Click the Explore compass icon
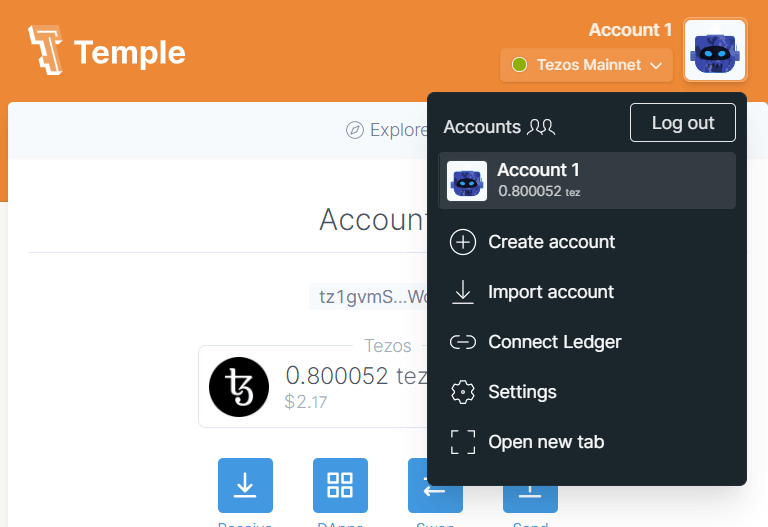Screen dimensions: 768x527 tap(355, 130)
